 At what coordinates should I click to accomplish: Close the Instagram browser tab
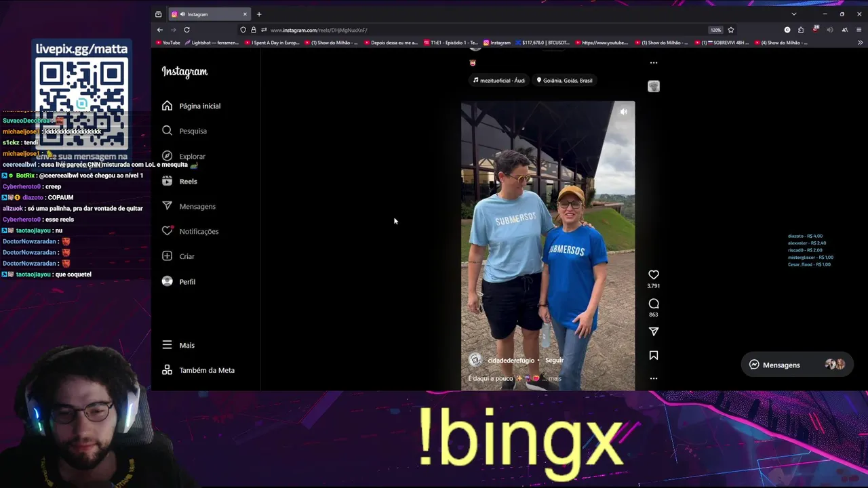pyautogui.click(x=245, y=14)
